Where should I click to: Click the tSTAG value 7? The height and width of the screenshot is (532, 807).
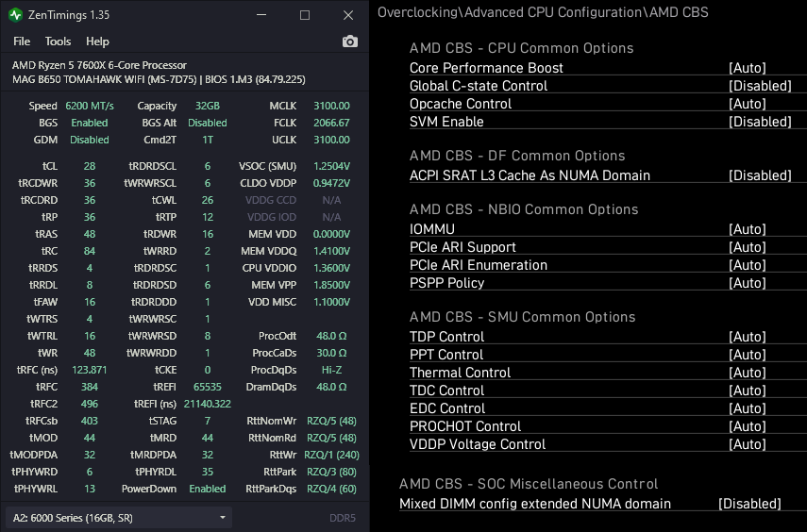(208, 421)
